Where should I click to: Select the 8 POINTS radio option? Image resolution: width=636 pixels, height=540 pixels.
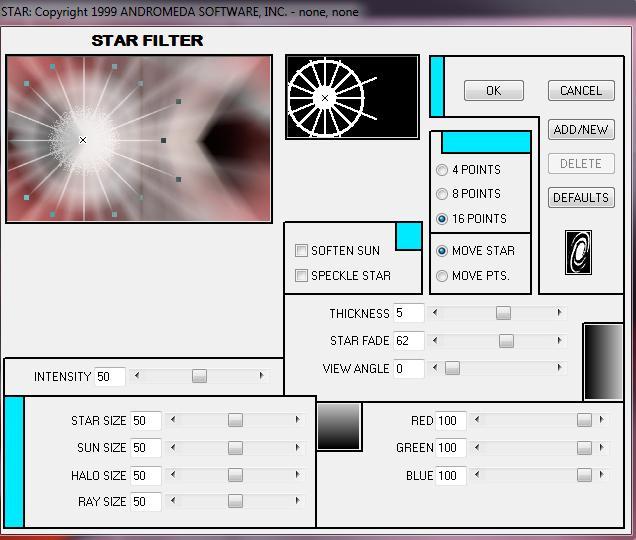[x=442, y=194]
